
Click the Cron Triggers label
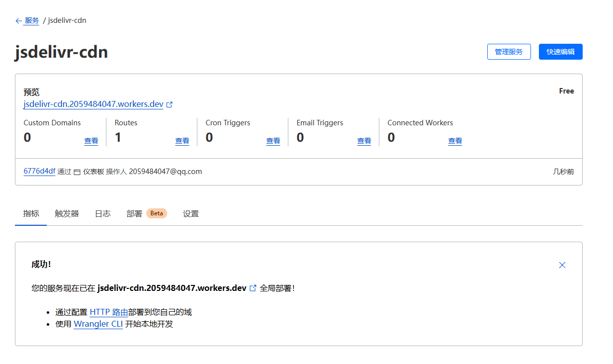pos(228,123)
